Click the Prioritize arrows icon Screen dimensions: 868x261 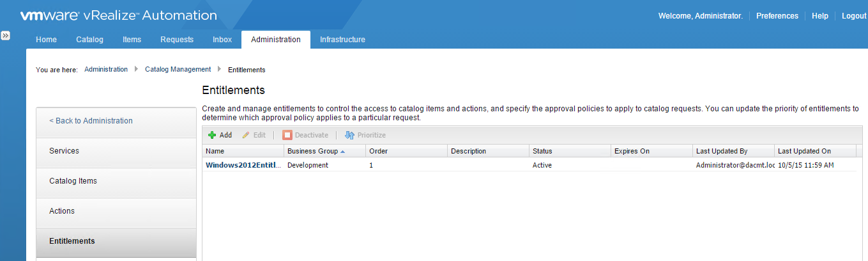(349, 135)
